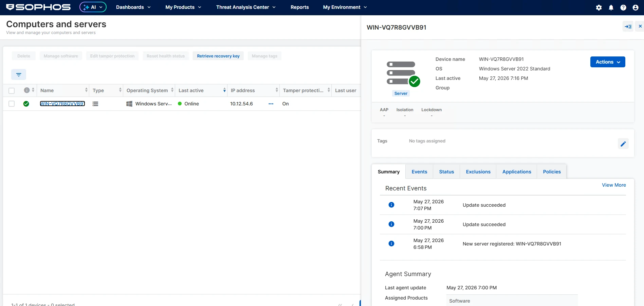Expand the Dashboards menu
This screenshot has width=644, height=306.
[133, 7]
